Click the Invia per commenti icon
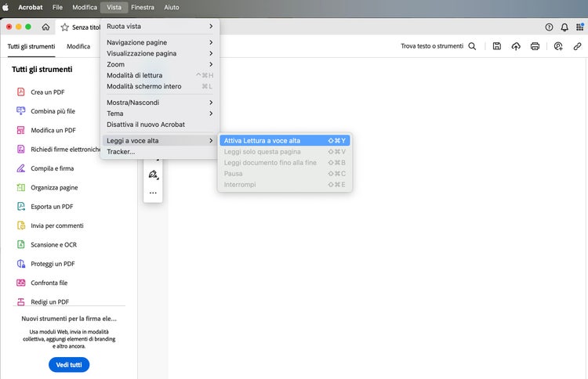 (21, 226)
